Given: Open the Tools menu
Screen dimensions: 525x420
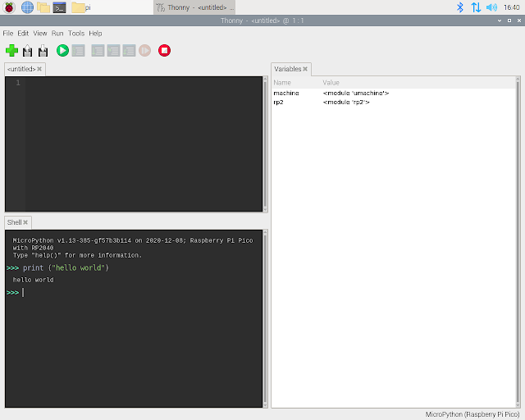Looking at the screenshot, I should [x=76, y=33].
